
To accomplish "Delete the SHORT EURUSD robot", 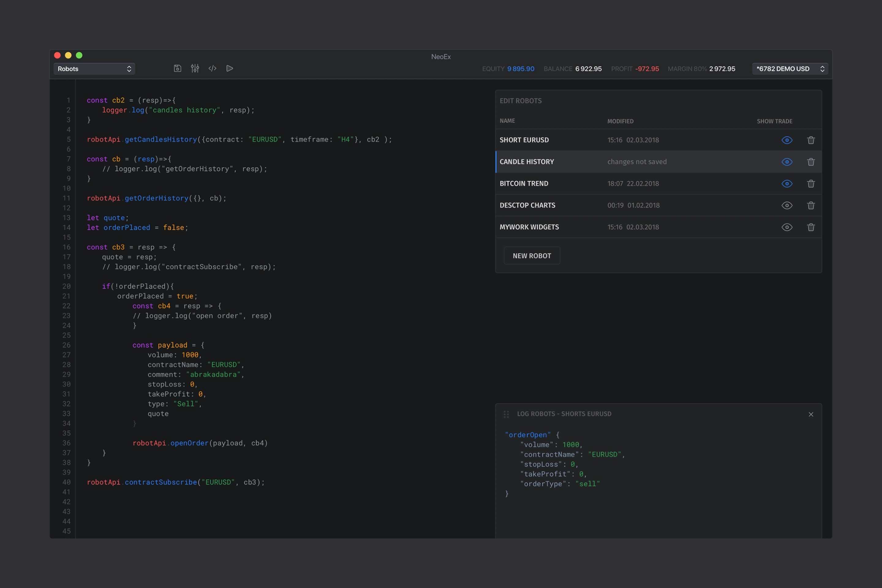I will coord(811,140).
